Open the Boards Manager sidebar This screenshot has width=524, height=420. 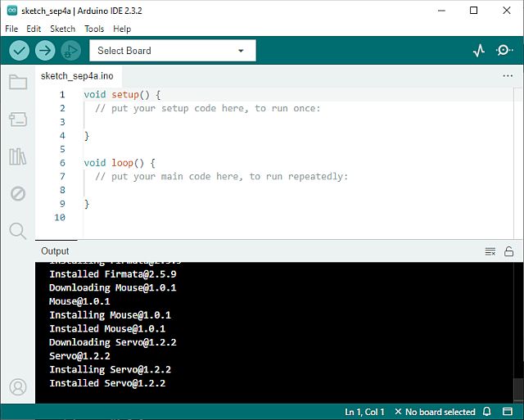17,120
